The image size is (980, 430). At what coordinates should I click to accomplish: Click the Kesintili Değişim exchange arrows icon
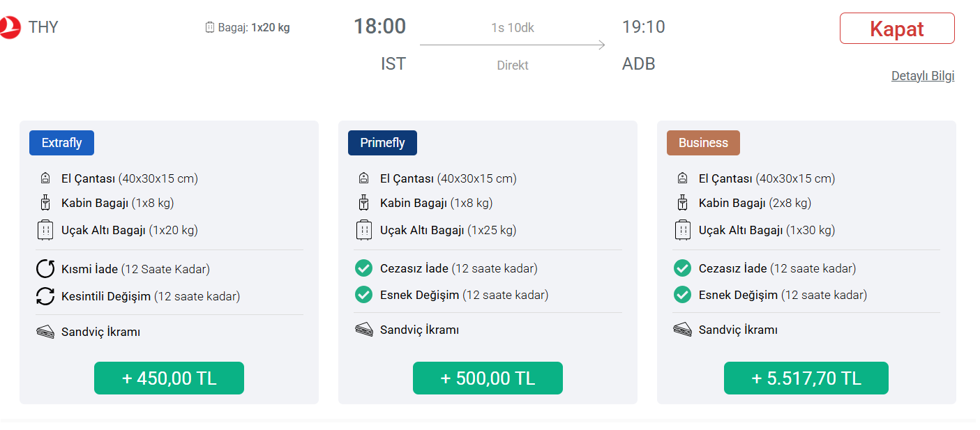pyautogui.click(x=45, y=296)
